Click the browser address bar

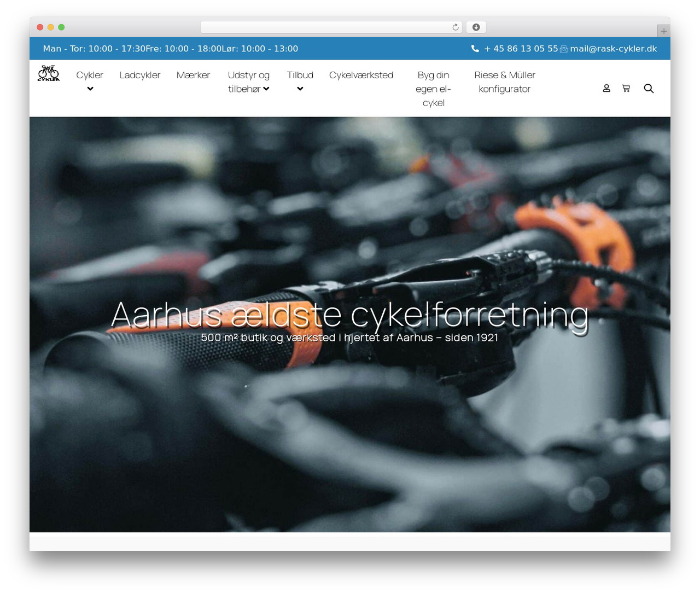pos(331,27)
